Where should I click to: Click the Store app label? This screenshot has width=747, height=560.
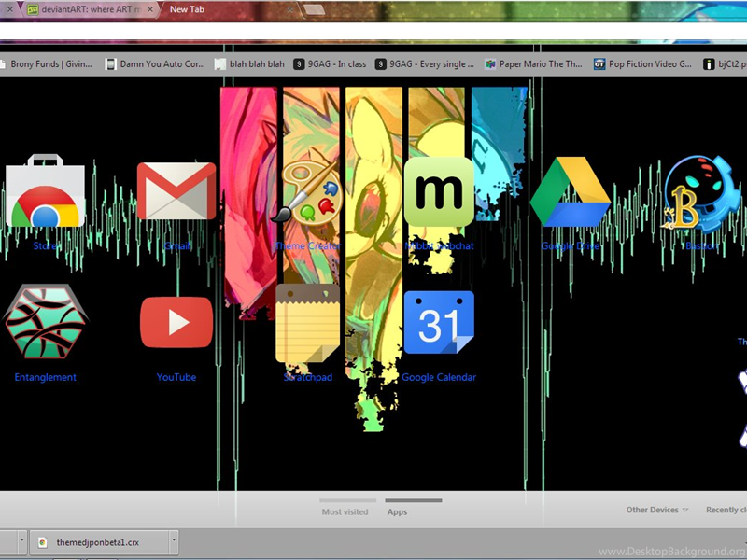45,246
